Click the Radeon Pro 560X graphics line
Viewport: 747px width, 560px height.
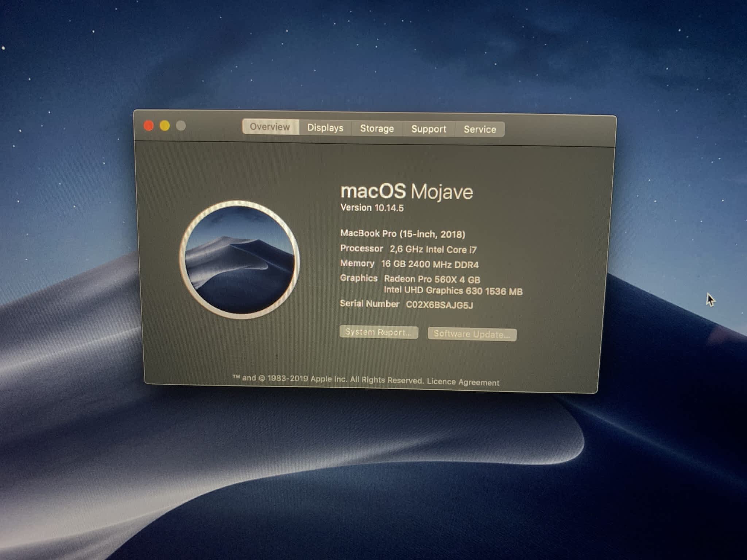(x=432, y=279)
